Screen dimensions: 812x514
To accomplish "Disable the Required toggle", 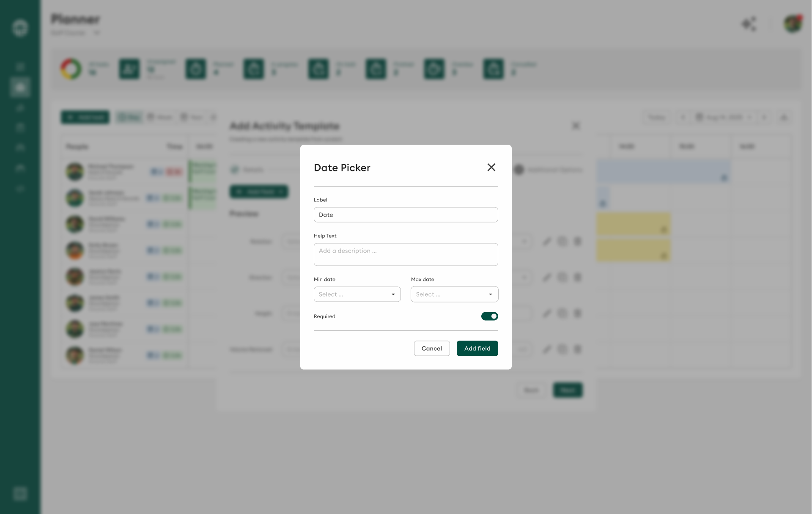I will 489,316.
